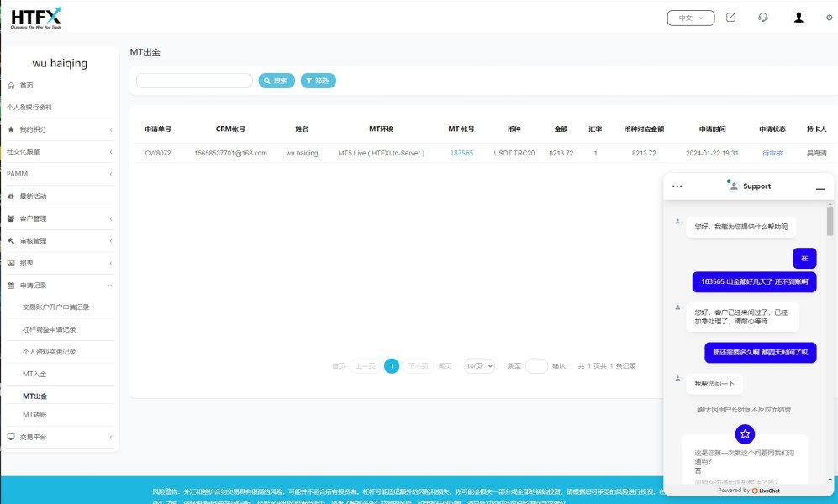Viewport: 838px width, 504px height.
Task: Open the 中文 language dropdown
Action: coord(691,18)
